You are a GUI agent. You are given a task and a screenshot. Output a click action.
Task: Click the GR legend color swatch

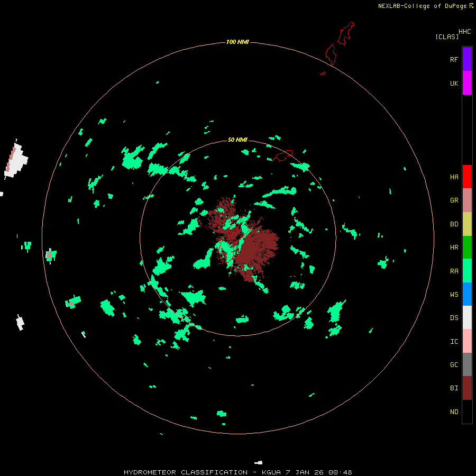tap(467, 200)
